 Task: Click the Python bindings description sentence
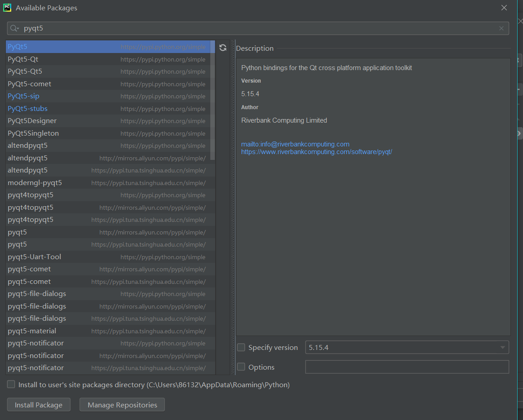(327, 68)
